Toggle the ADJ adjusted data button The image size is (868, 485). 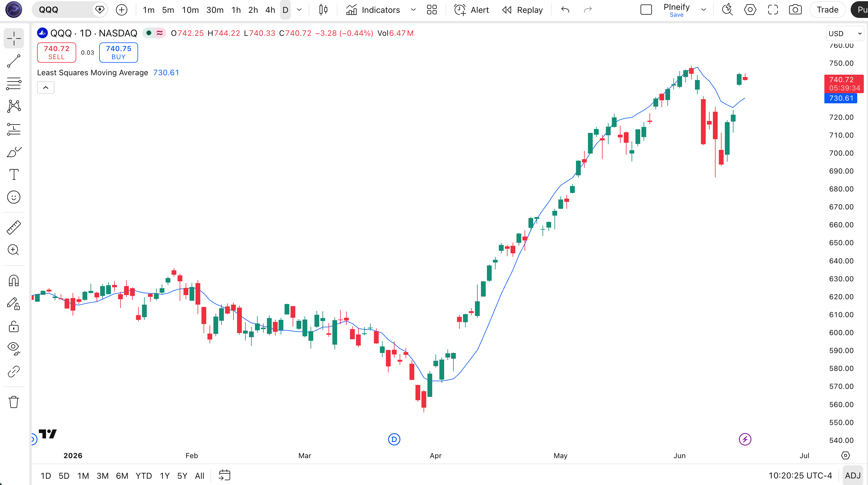852,475
